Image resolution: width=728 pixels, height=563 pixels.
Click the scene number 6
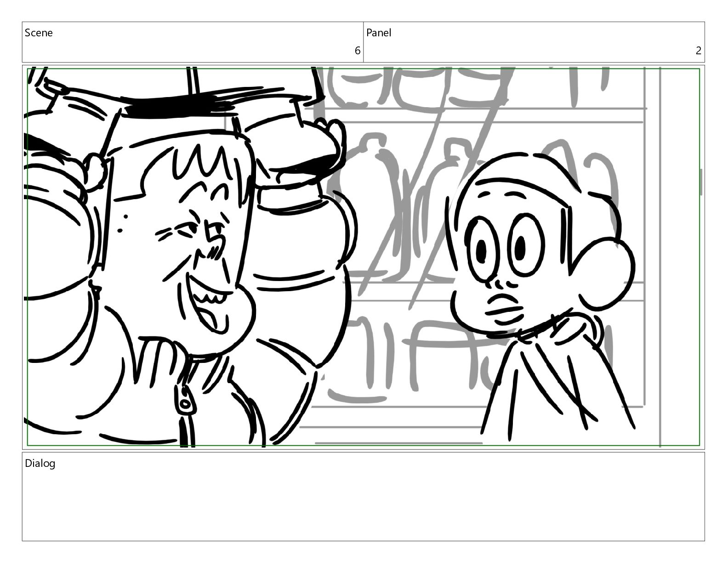click(x=357, y=51)
